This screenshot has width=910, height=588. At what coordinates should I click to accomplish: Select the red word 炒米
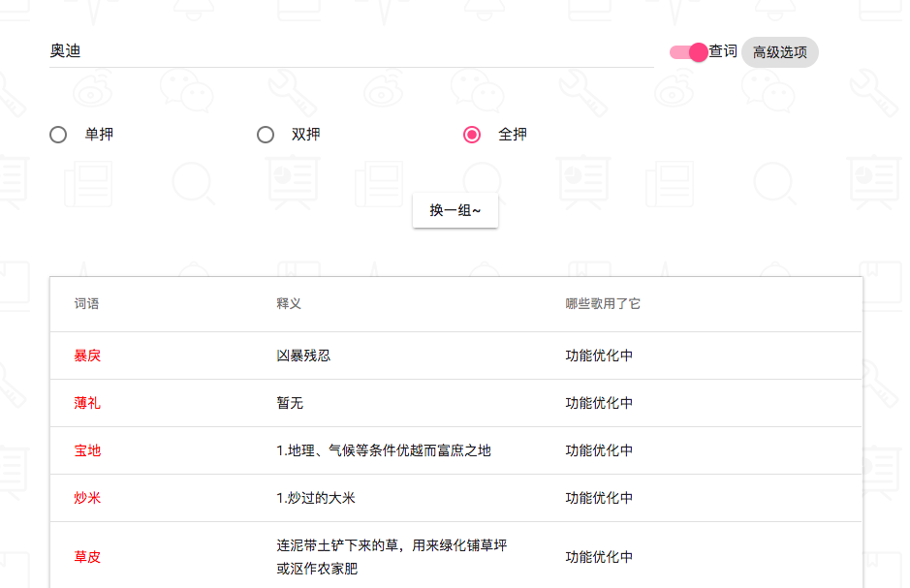click(x=87, y=498)
